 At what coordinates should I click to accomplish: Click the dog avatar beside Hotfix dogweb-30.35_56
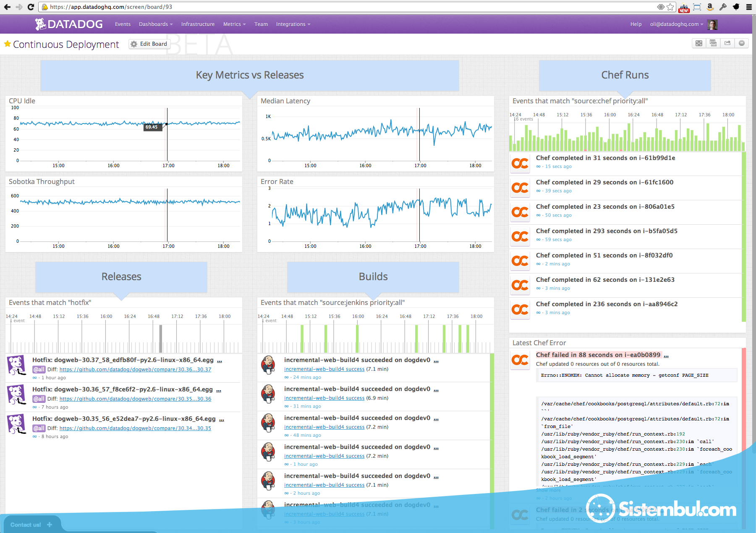[x=17, y=424]
